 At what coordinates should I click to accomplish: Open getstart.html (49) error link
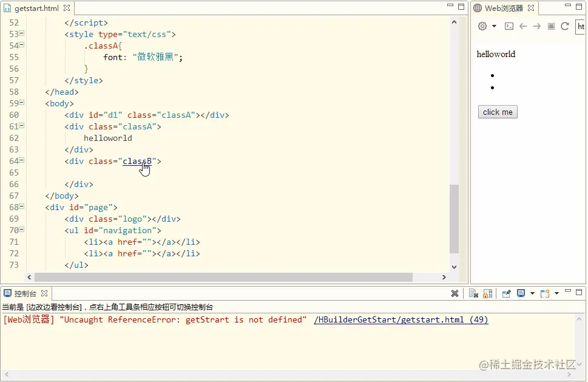click(x=401, y=319)
